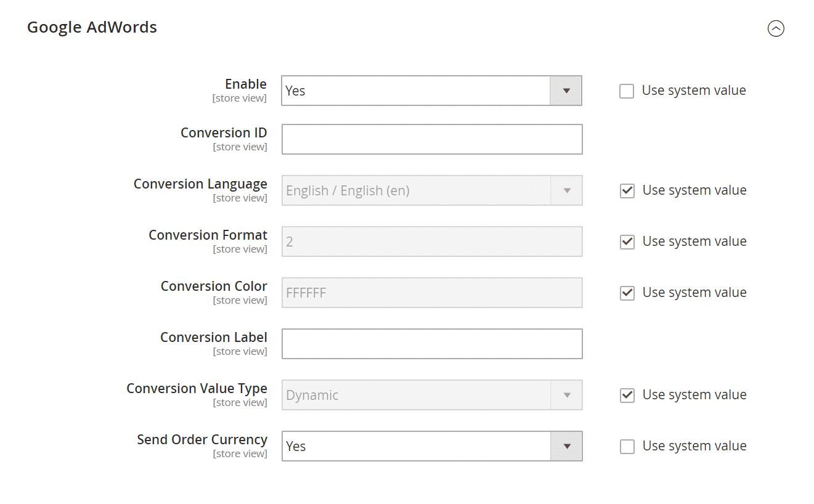Toggle Use system value for Enable

point(627,91)
